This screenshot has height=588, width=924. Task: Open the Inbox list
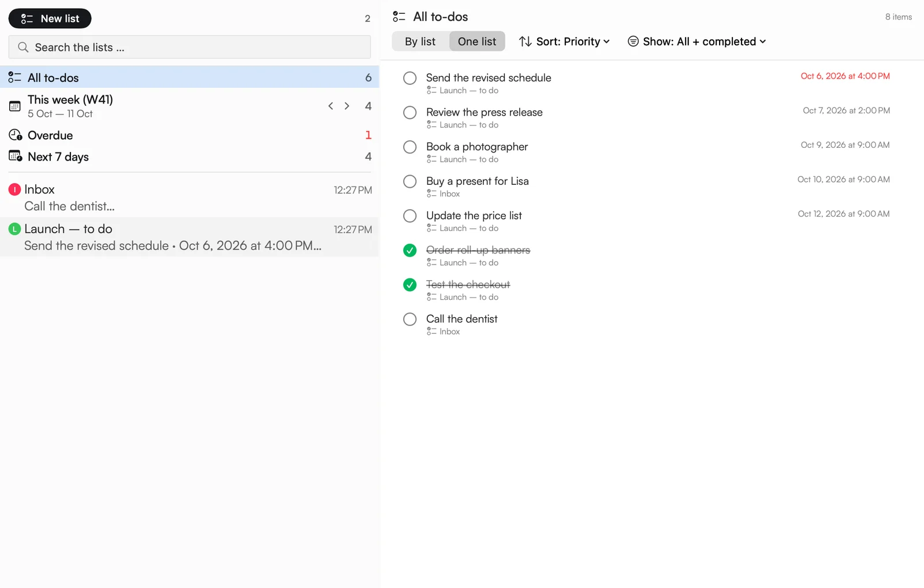point(189,198)
